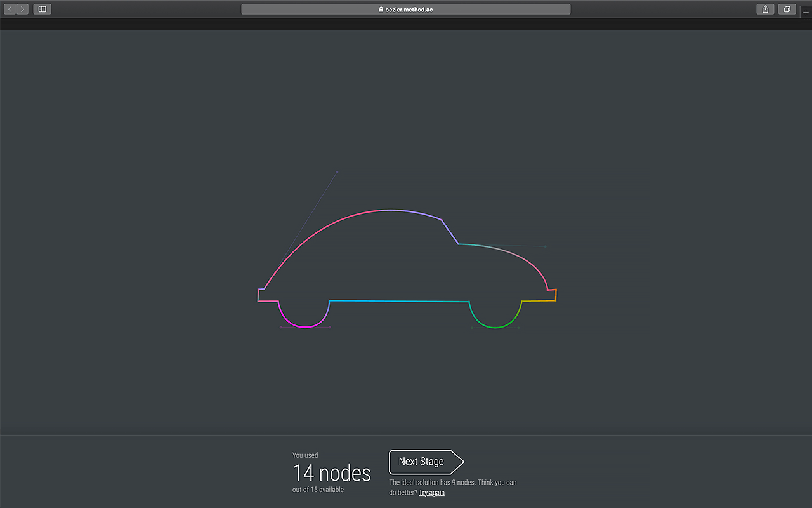
Task: Click the 14 nodes score text
Action: tap(332, 473)
